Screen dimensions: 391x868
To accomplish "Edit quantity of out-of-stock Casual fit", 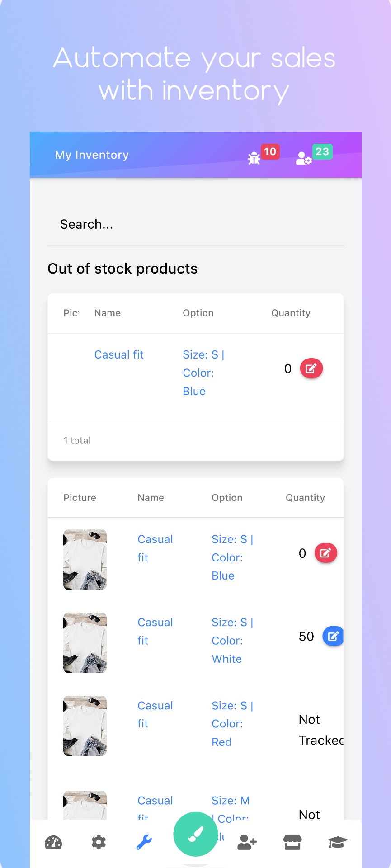I will click(x=311, y=368).
